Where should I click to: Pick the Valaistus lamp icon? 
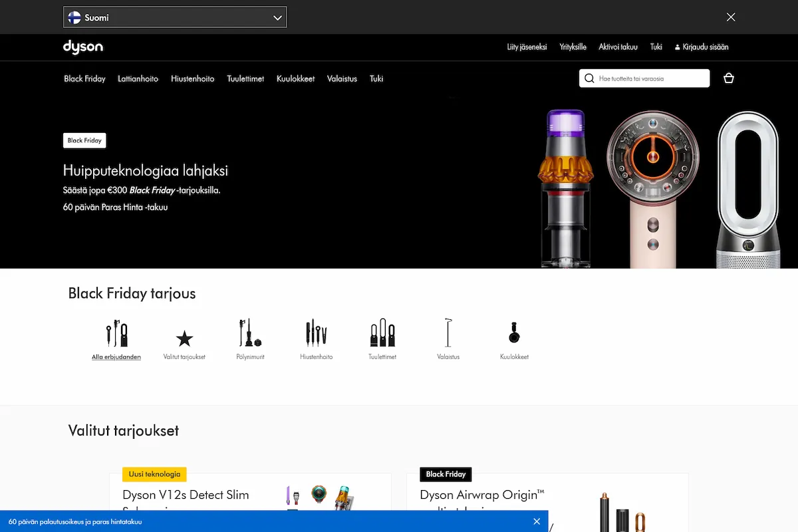point(448,332)
